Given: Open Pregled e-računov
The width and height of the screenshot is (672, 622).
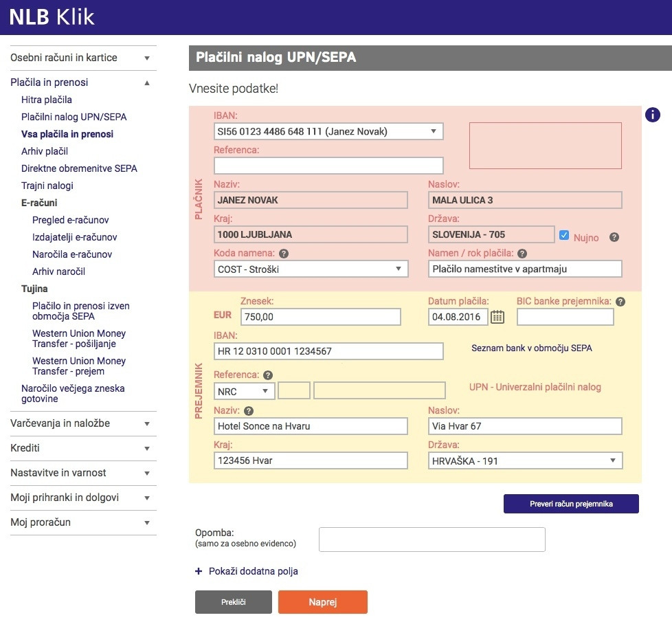Looking at the screenshot, I should coord(70,220).
